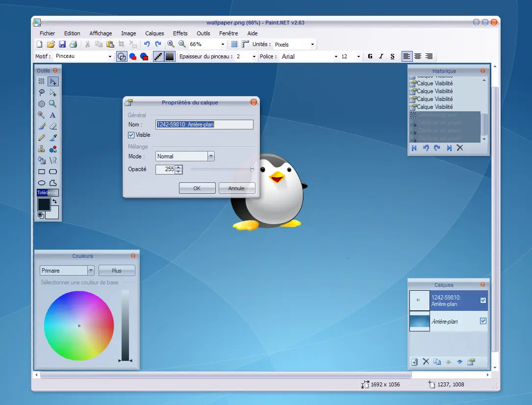Paste from clipboard toolbar icon

click(x=110, y=44)
